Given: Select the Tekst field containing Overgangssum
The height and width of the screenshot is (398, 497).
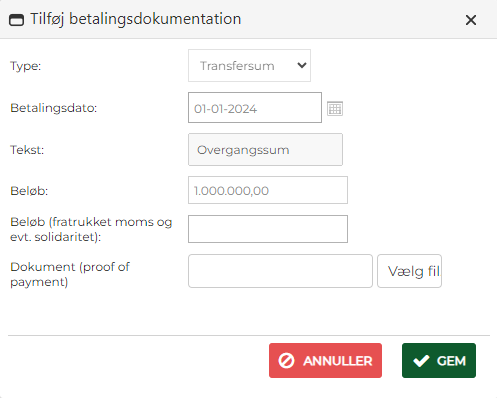Looking at the screenshot, I should 265,150.
